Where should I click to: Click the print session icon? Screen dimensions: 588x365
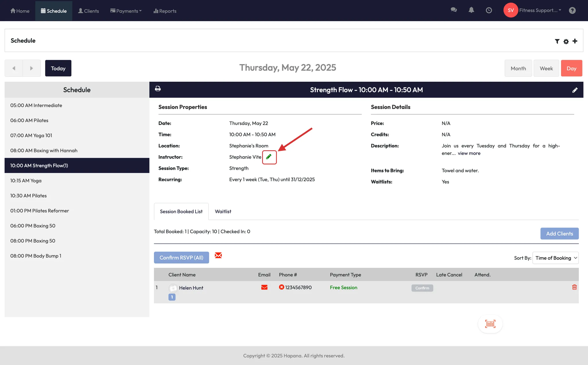click(x=158, y=89)
